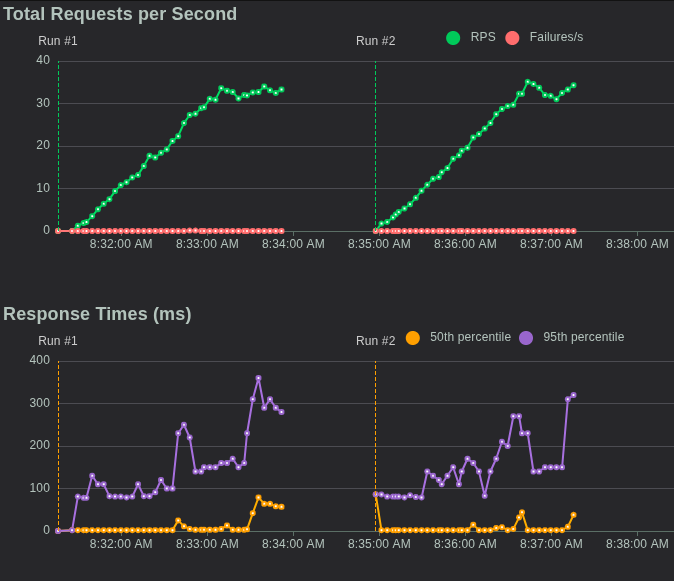Click the last 95th percentile point in Run #2
This screenshot has width=674, height=581.
[573, 395]
